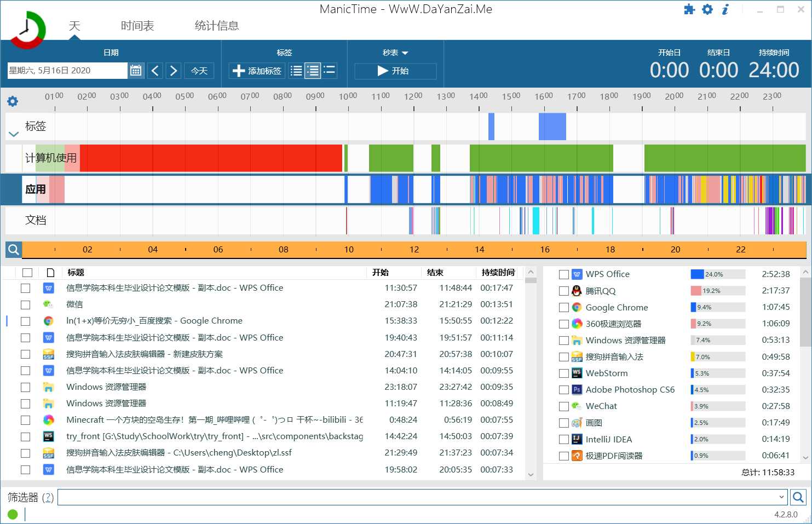The height and width of the screenshot is (524, 812).
Task: Check the 微信 row checkbox
Action: tap(25, 304)
